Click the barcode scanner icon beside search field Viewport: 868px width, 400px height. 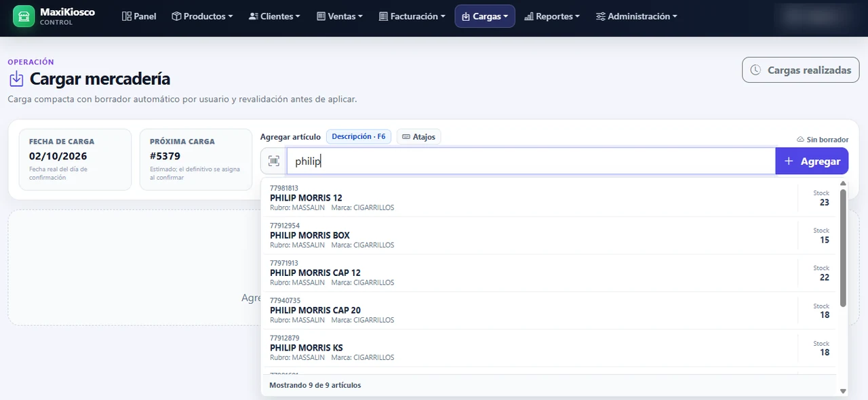point(274,161)
